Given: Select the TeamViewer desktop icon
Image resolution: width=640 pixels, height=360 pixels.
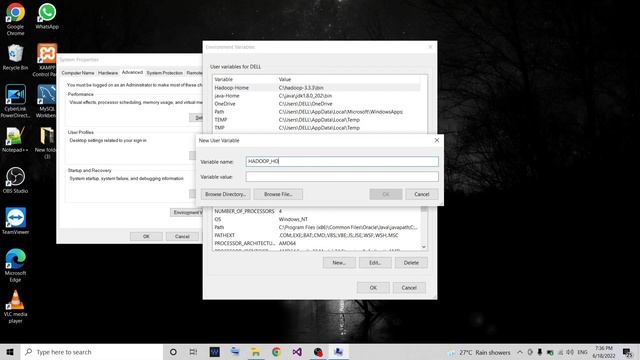Looking at the screenshot, I should (x=15, y=221).
